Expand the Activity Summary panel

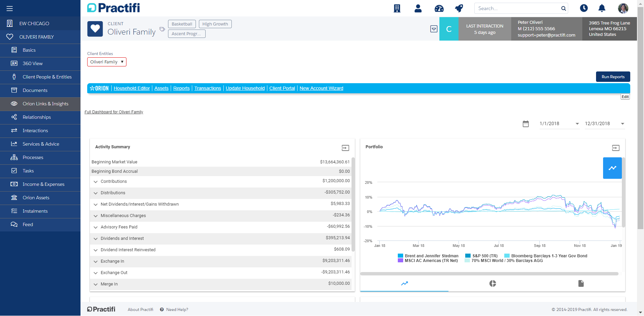tap(345, 148)
